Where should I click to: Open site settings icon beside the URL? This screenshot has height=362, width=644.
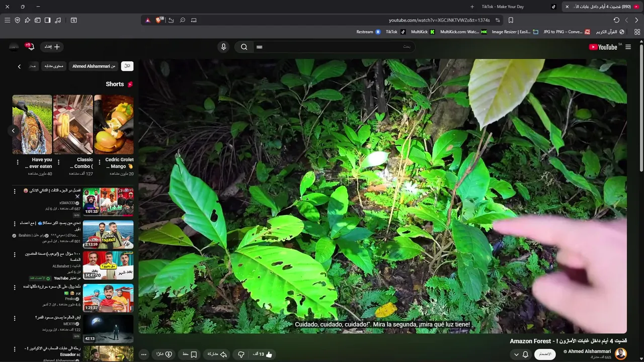coord(498,20)
